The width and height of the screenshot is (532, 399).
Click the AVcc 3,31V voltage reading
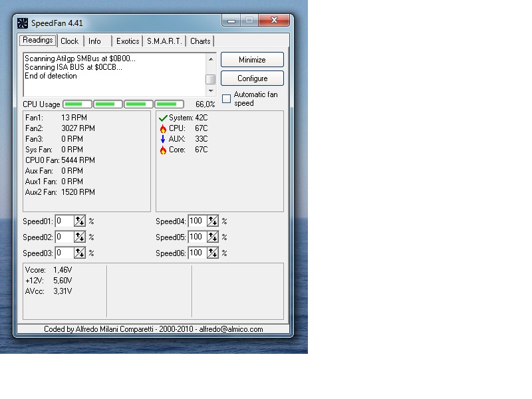[49, 291]
